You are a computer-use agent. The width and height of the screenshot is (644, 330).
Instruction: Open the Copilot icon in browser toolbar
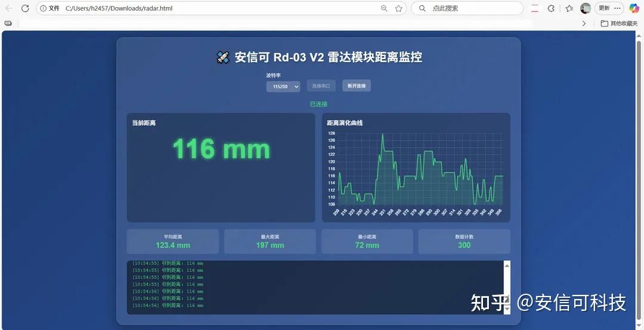(634, 8)
